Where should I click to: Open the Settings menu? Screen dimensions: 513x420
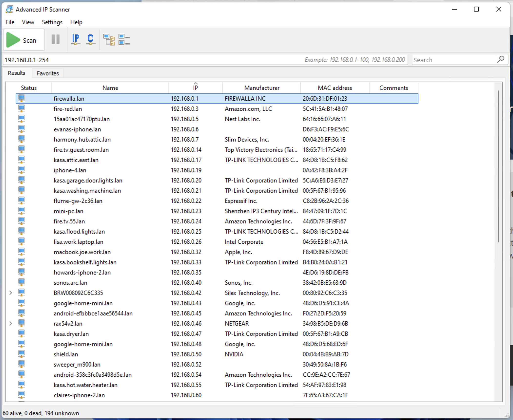tap(52, 22)
